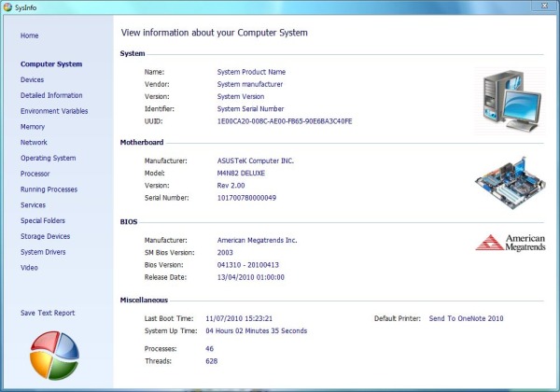Click the BIOS section heading
560x392 pixels.
[x=129, y=222]
